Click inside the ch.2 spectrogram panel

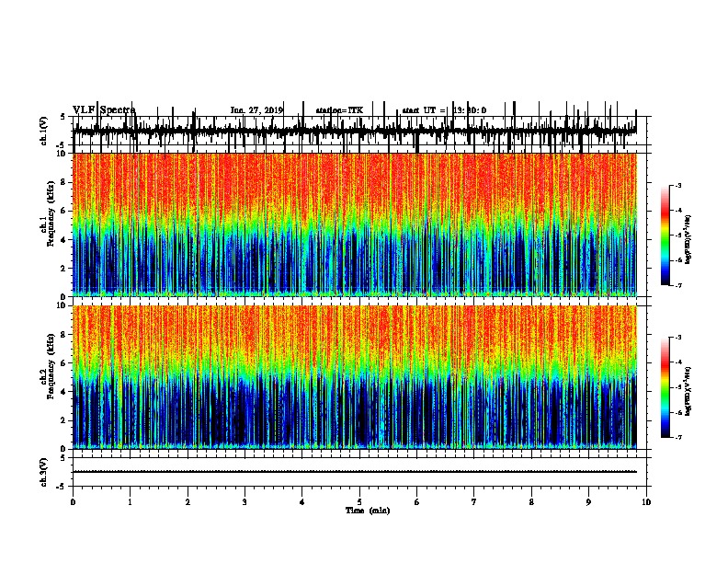click(x=355, y=377)
